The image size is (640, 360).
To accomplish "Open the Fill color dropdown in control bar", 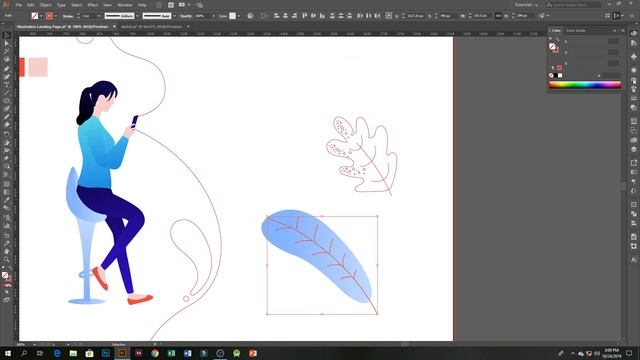I will [x=41, y=16].
